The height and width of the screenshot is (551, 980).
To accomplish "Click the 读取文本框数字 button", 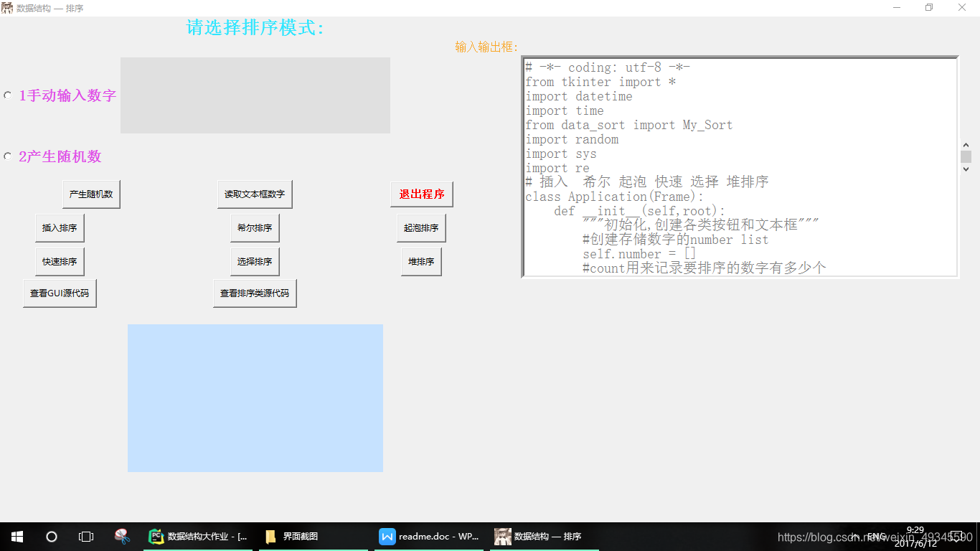I will tap(255, 194).
